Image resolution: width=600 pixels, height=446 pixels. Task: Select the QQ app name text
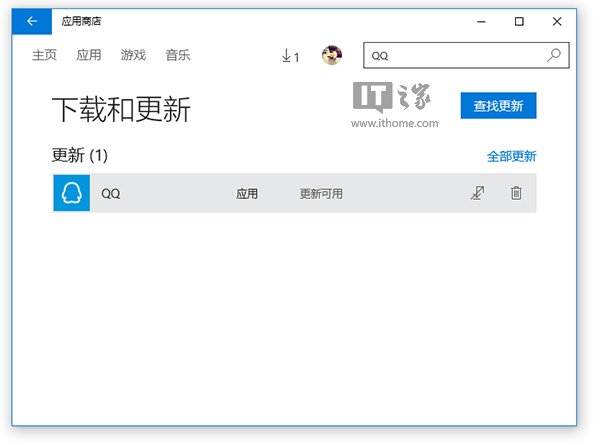click(x=111, y=194)
